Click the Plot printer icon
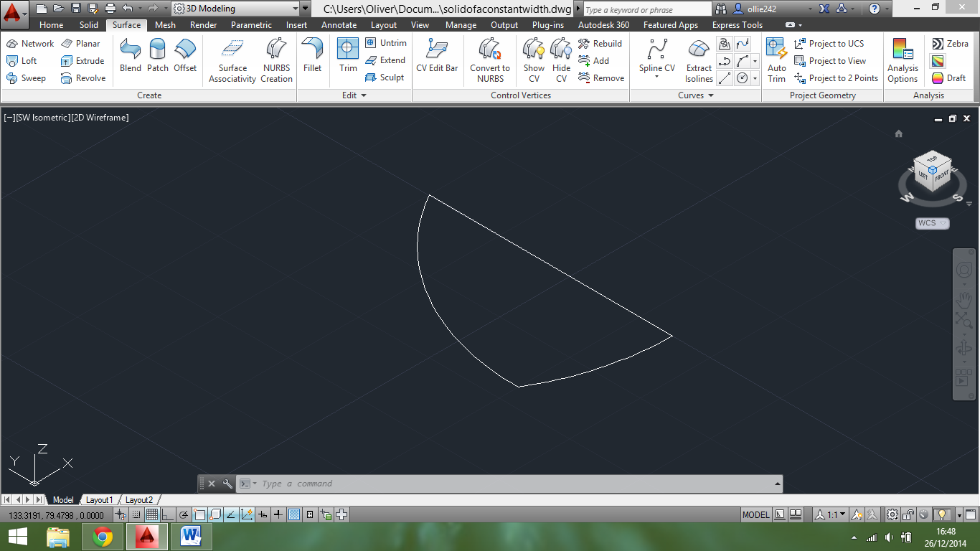 click(x=110, y=9)
